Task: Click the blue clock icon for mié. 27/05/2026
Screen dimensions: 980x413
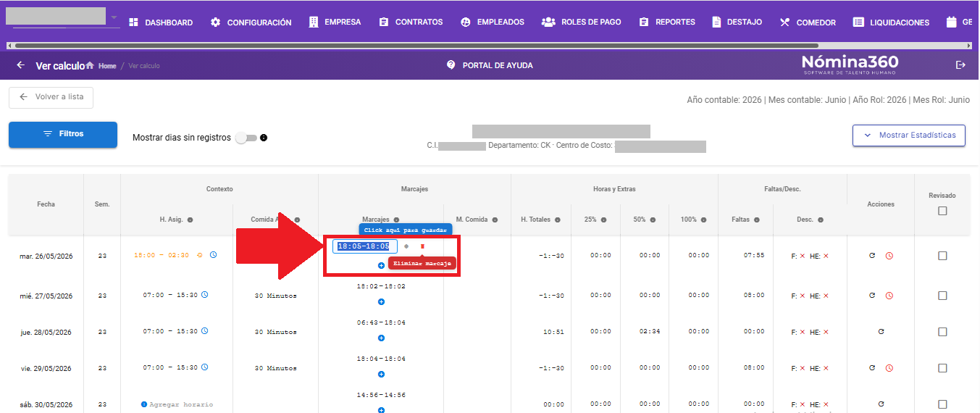Action: [x=204, y=295]
